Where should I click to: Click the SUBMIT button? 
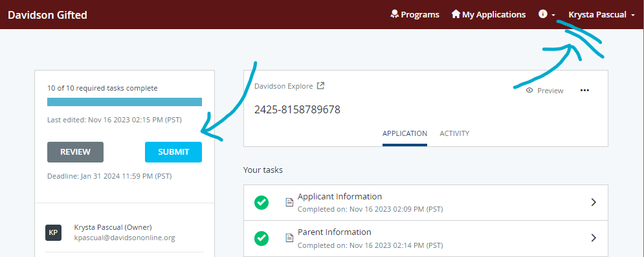[x=173, y=152]
